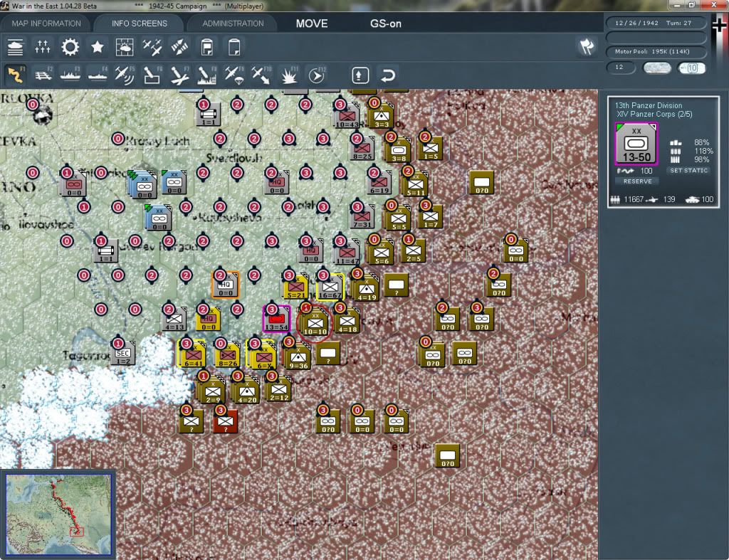This screenshot has width=729, height=560.
Task: Select the SEC 1=2 security unit
Action: pos(122,353)
